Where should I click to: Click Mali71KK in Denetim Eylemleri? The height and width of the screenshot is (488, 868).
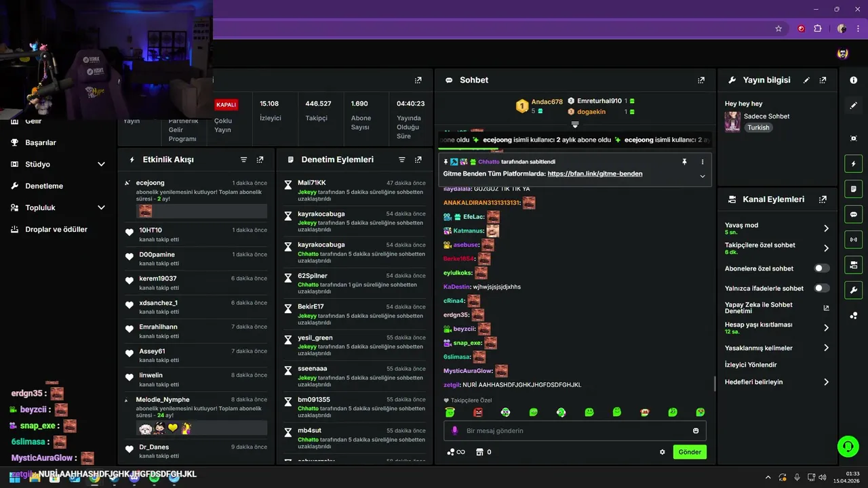point(312,183)
